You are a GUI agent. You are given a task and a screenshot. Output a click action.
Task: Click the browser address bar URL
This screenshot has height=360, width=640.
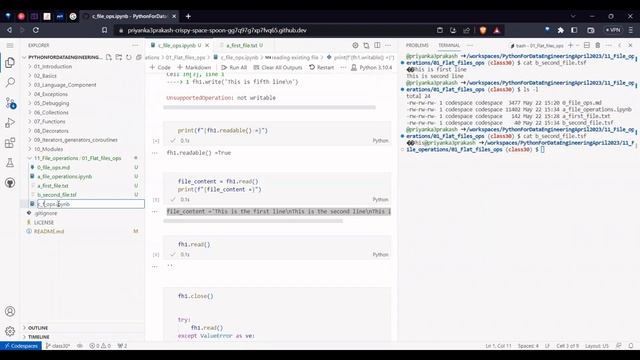click(x=217, y=30)
